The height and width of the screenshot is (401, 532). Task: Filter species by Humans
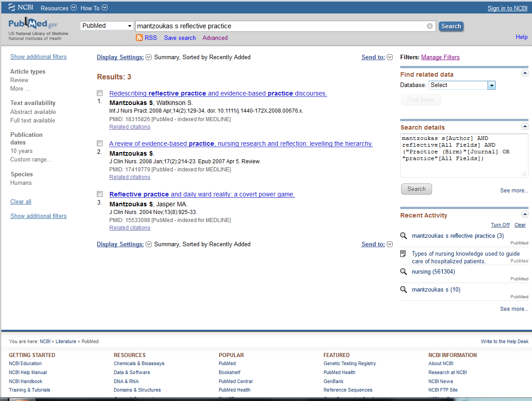click(x=21, y=183)
